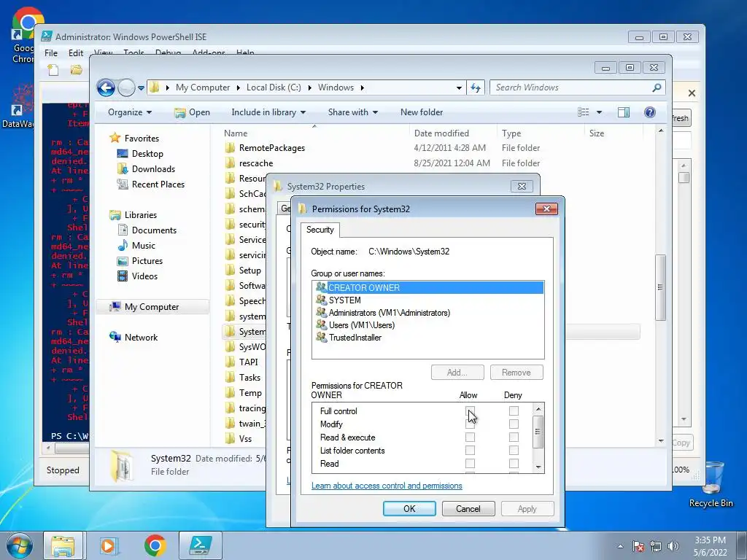Tick Allow checkbox for Full control
The height and width of the screenshot is (560, 747).
pos(470,411)
